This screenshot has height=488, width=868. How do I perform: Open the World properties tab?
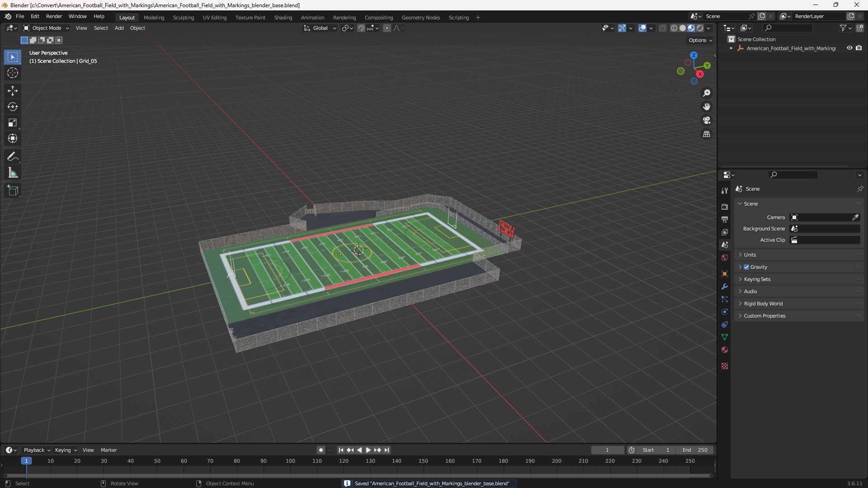(x=725, y=258)
